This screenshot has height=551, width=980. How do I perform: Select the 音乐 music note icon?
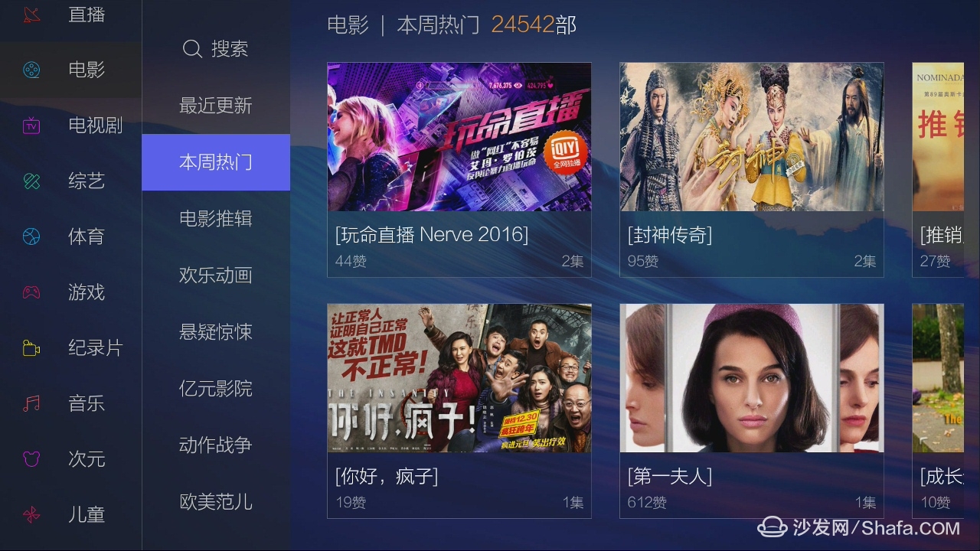pyautogui.click(x=31, y=403)
